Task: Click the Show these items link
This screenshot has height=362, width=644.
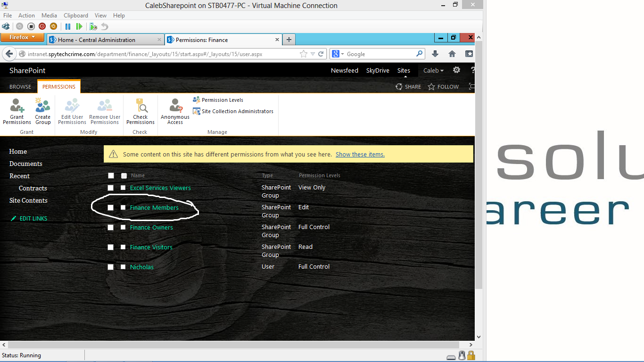Action: tap(360, 154)
